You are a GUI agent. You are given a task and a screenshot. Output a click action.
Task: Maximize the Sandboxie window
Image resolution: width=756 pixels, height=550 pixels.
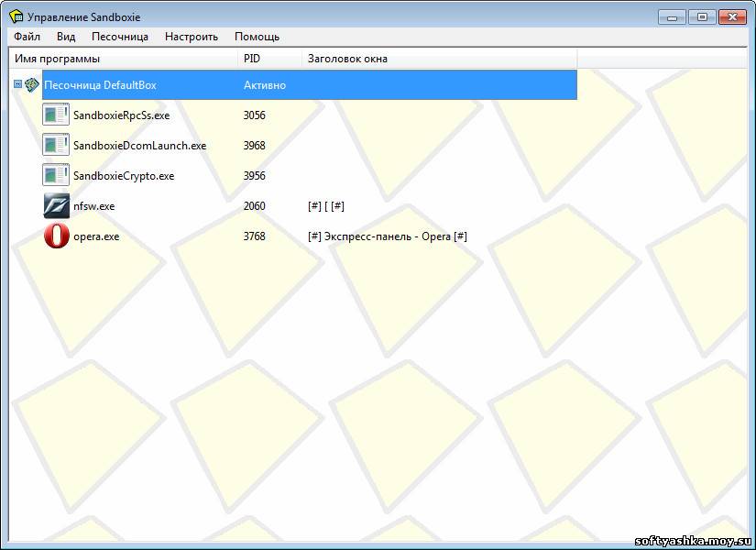tap(702, 17)
